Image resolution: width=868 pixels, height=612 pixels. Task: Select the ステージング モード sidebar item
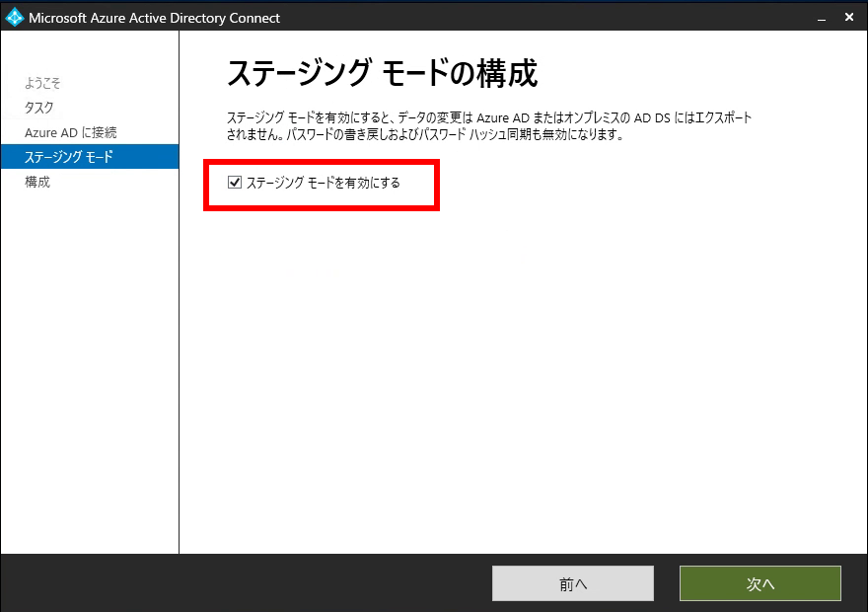90,157
